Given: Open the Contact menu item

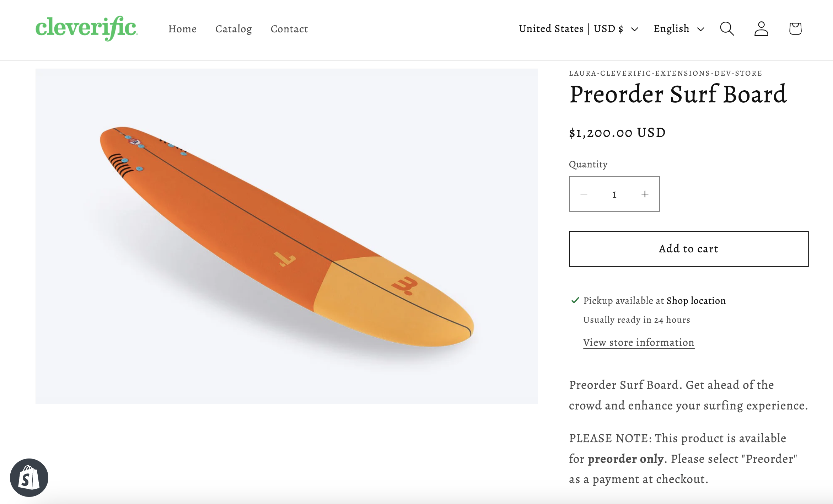Looking at the screenshot, I should (x=289, y=29).
